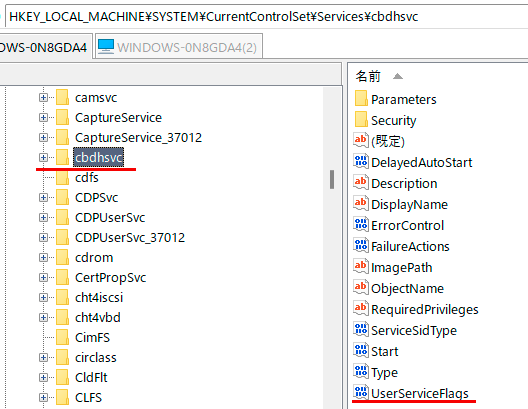Select the RequiredPrivileges value name

pyautogui.click(x=425, y=309)
